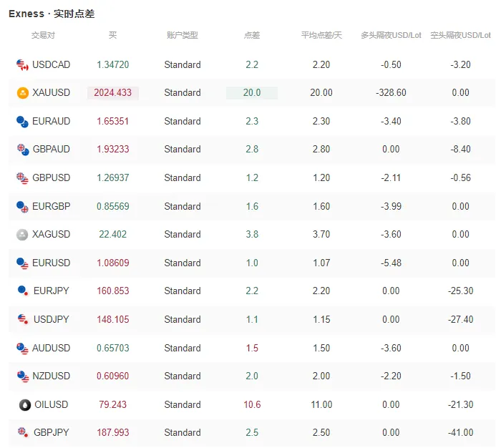Screen dimensions: 496x448
Task: Select the AUDUSD symbol name
Action: coord(52,348)
